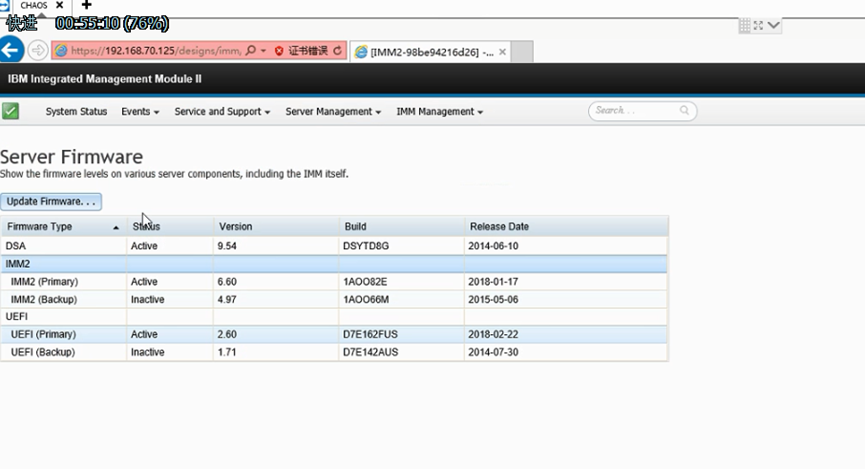Select the IMM2-98be94216d26 browser tab
Viewport: 865px width, 469px height.
point(430,52)
